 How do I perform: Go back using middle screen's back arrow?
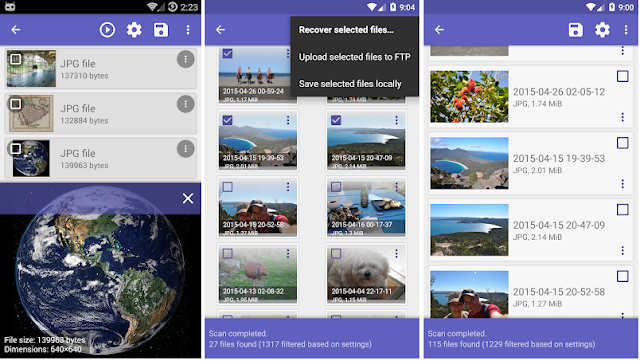click(220, 30)
